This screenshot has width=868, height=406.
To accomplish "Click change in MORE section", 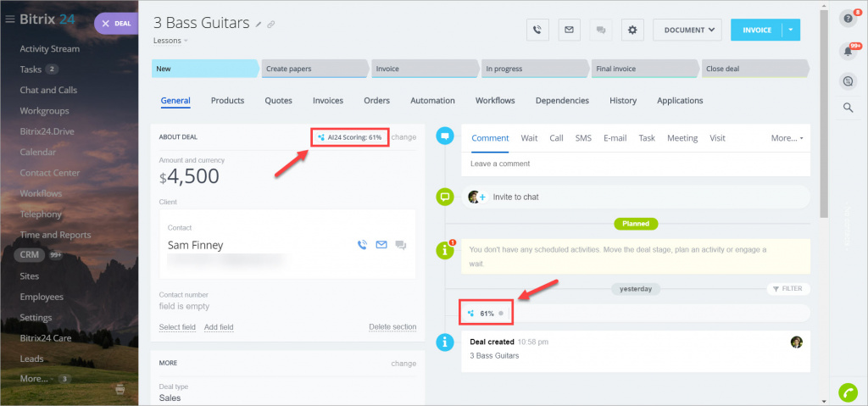I will (403, 364).
